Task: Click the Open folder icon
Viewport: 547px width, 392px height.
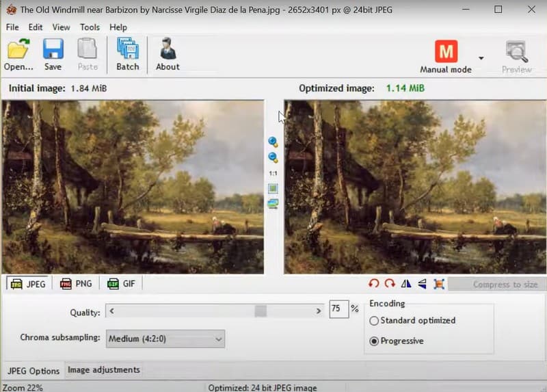Action: [18, 55]
